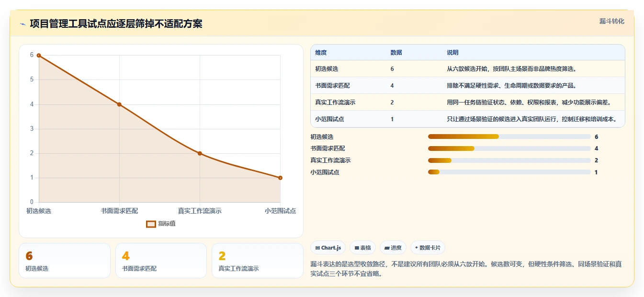Click the description starting 从六款候选开始
This screenshot has height=297, width=644.
512,69
